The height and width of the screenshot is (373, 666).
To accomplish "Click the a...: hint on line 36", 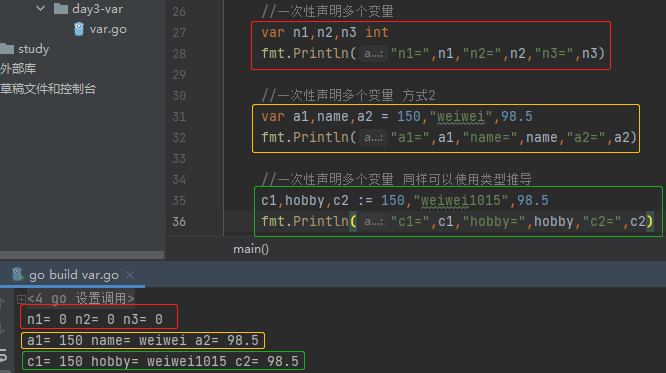I will coord(373,221).
